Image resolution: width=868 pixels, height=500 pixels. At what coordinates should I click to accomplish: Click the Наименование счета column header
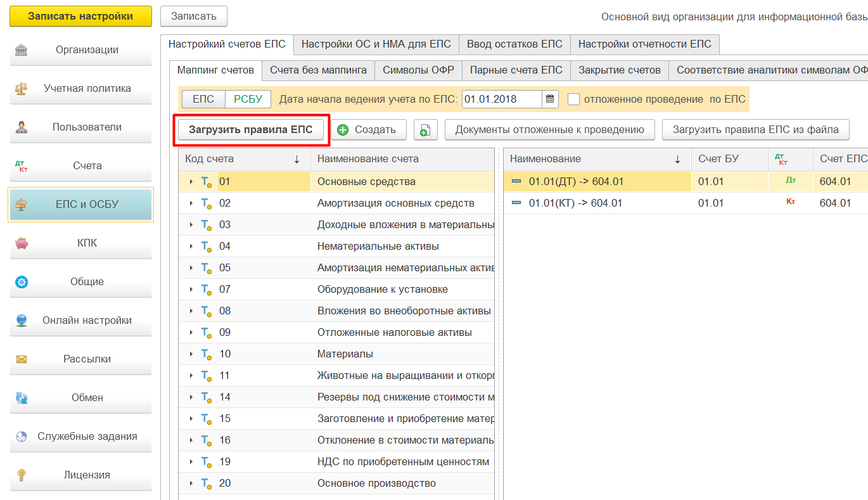click(402, 159)
